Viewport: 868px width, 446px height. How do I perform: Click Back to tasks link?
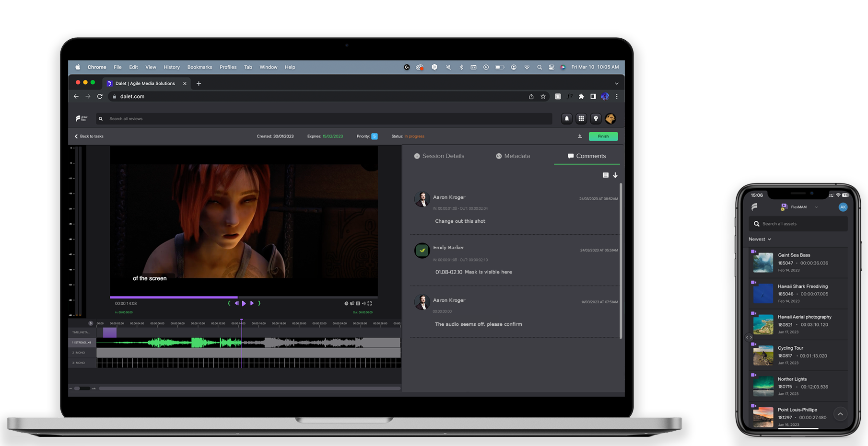tap(89, 137)
